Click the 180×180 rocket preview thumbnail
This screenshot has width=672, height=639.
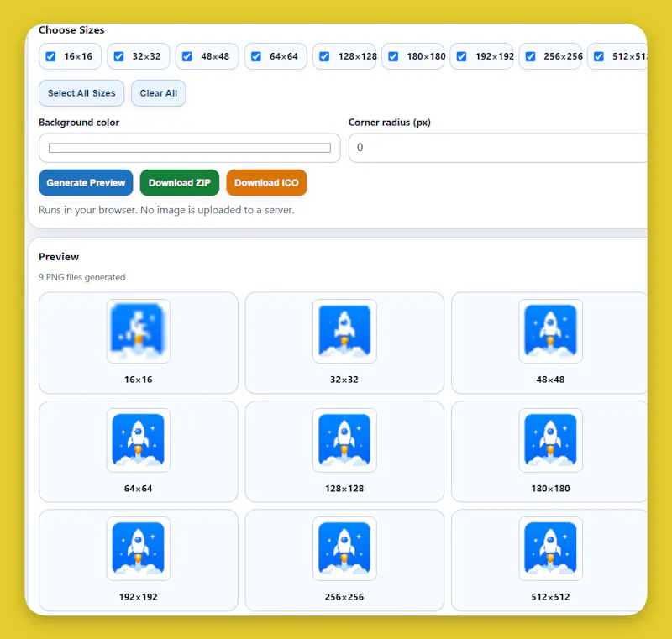(x=551, y=440)
